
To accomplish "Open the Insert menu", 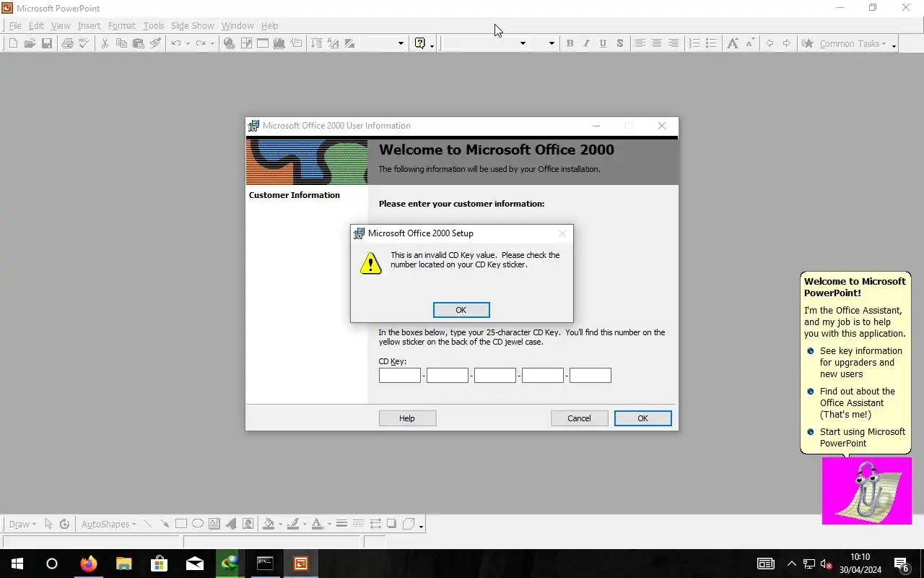I will point(90,25).
